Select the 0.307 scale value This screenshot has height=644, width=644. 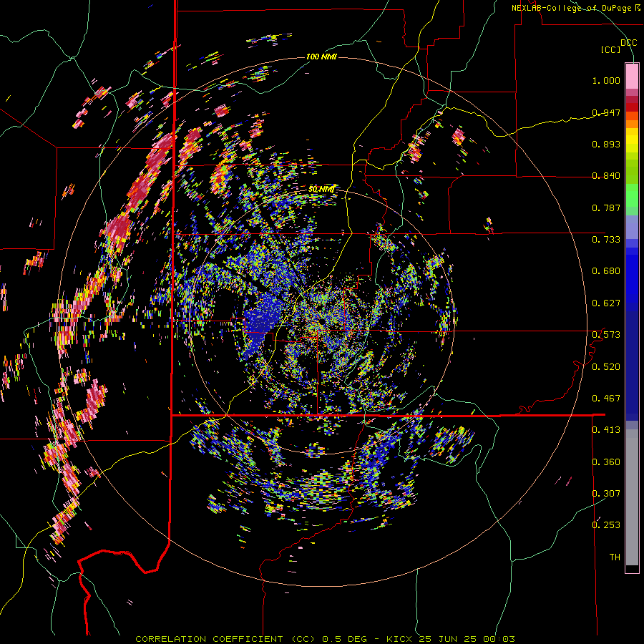[606, 494]
